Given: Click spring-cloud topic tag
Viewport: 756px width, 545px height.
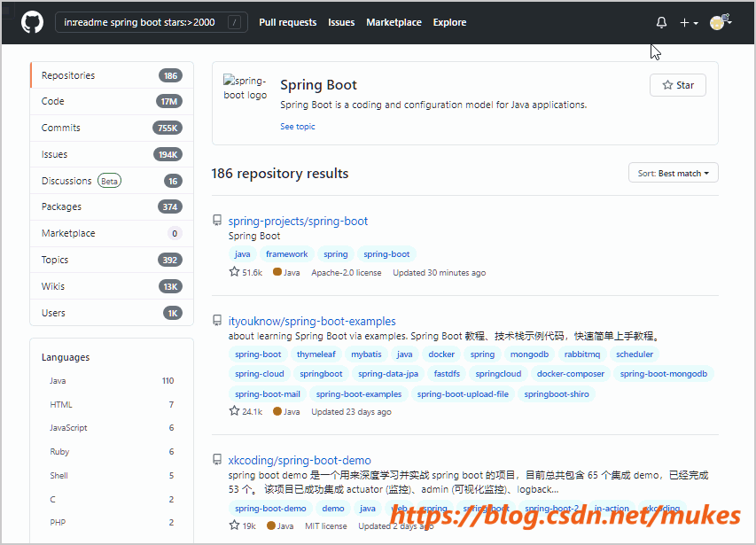Looking at the screenshot, I should point(260,374).
